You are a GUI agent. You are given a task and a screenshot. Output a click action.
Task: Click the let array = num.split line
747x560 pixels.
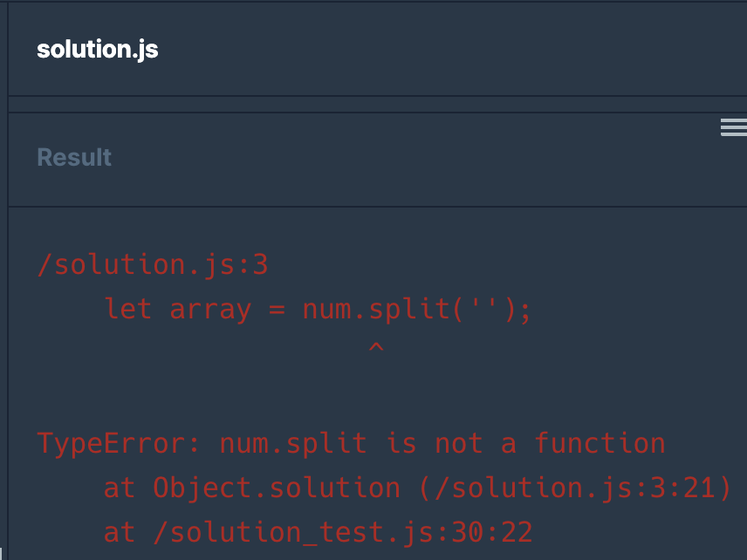pos(318,310)
